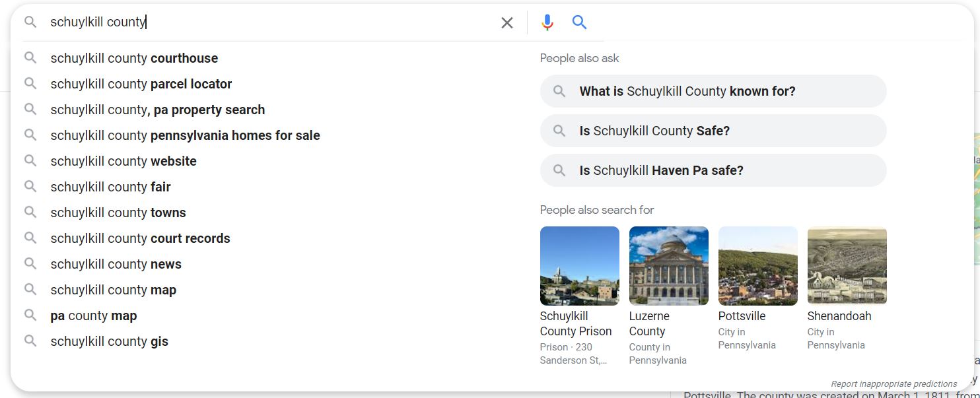Click the blue search magnifier icon
The height and width of the screenshot is (398, 980).
(579, 22)
